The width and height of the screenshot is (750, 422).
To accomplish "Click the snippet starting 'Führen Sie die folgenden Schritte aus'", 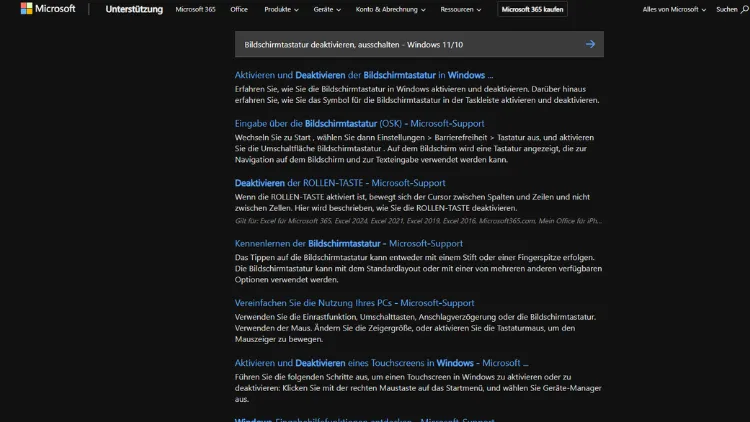I will (x=418, y=388).
